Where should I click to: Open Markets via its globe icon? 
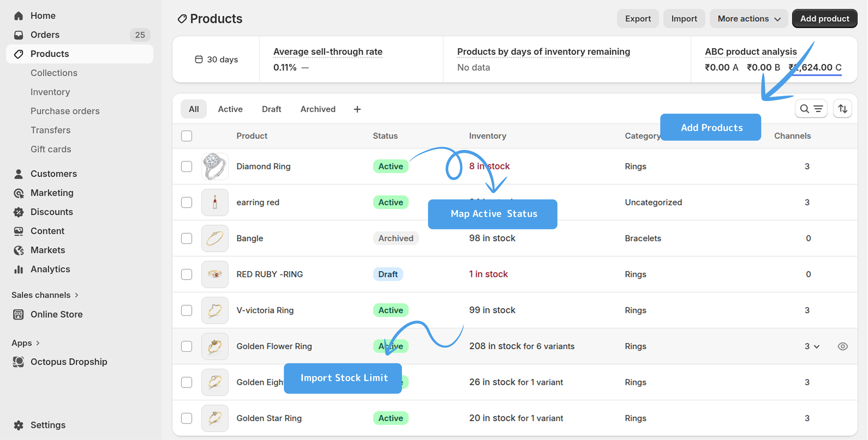pyautogui.click(x=18, y=250)
